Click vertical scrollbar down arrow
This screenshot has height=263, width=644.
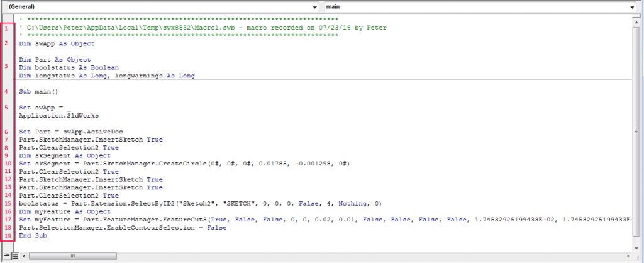636,247
